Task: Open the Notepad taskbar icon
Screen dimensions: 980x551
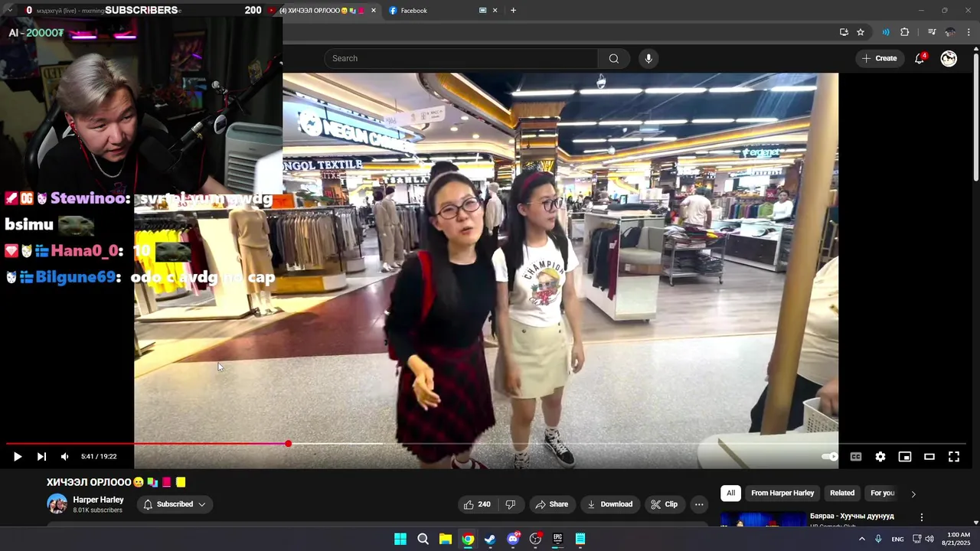Action: point(580,539)
